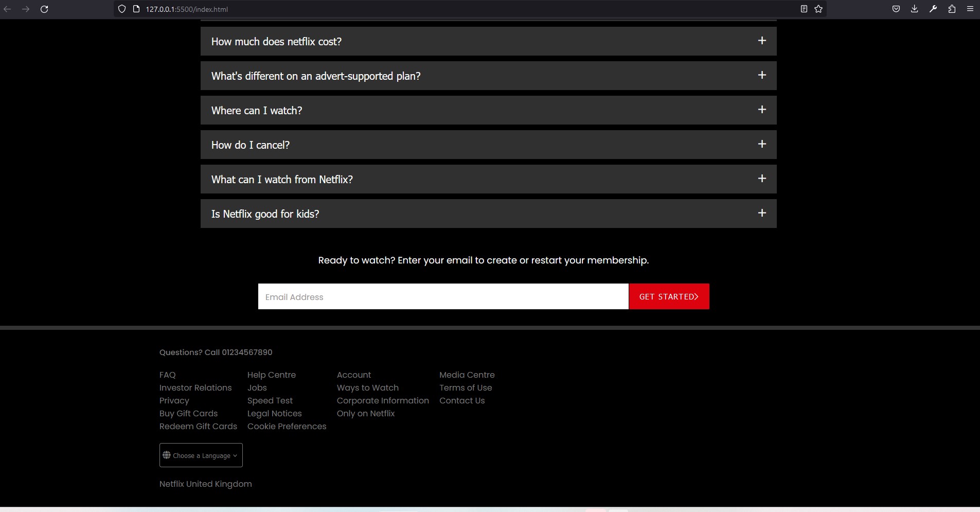Bookmark this page using the star icon
Viewport: 980px width, 512px height.
tap(818, 9)
